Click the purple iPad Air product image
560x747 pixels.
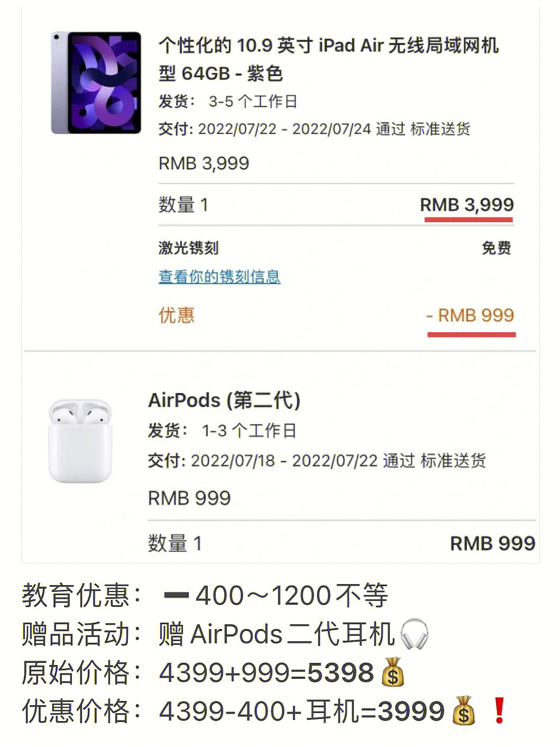[96, 83]
